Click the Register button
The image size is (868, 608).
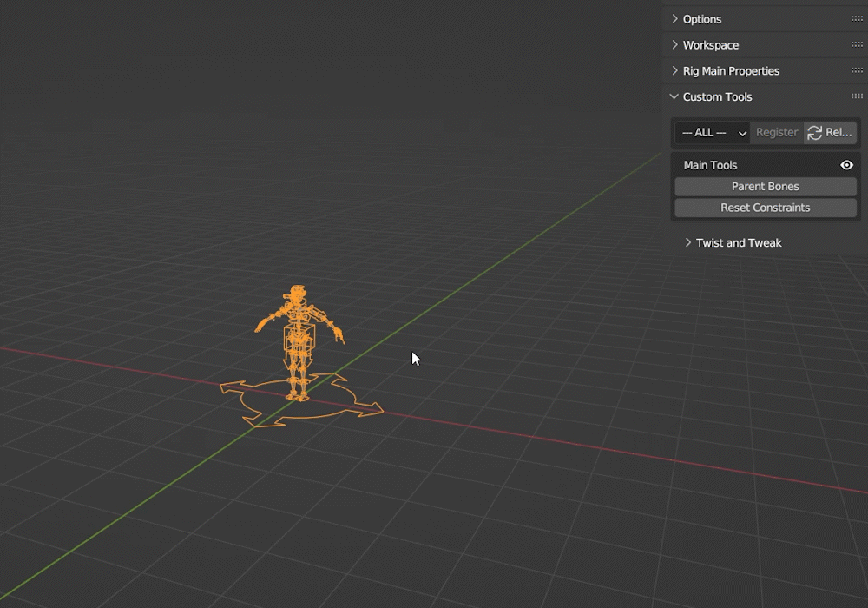pyautogui.click(x=777, y=132)
